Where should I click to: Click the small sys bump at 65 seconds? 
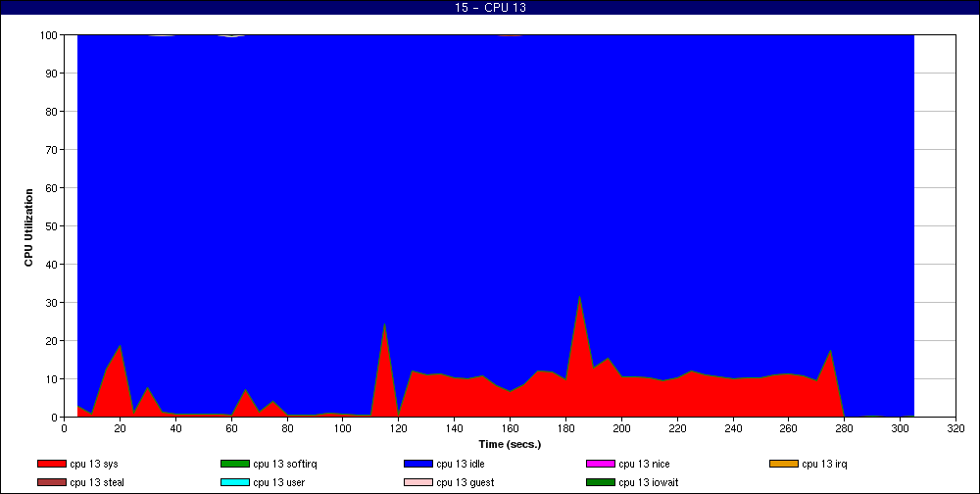pyautogui.click(x=245, y=391)
